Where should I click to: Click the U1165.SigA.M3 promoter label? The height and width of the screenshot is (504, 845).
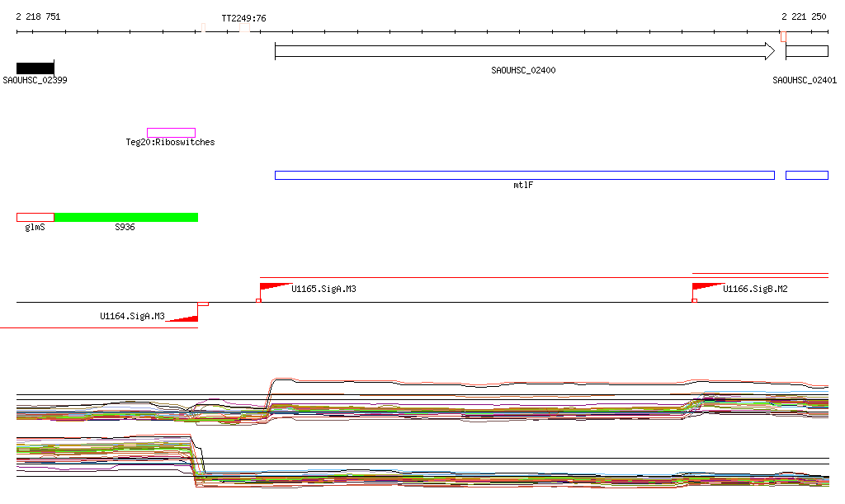323,290
